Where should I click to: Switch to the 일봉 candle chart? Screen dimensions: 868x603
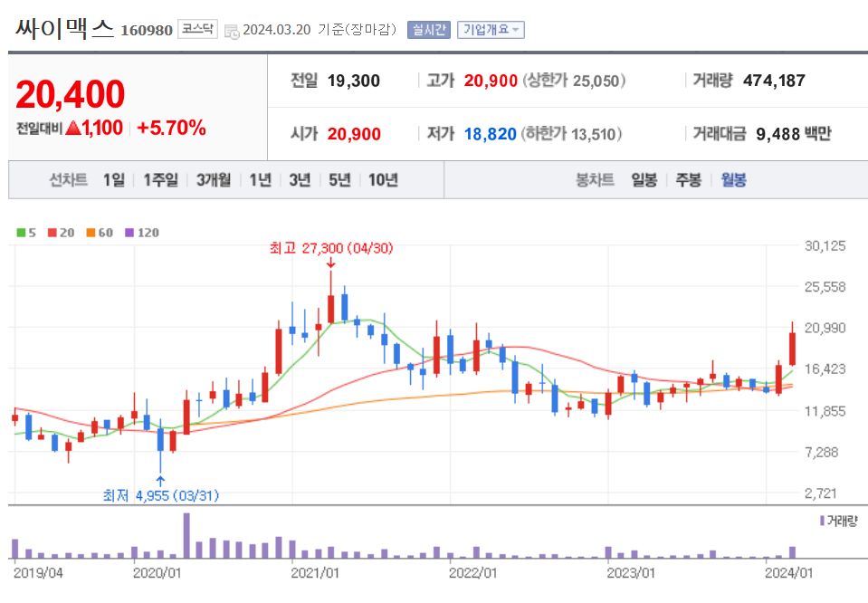(x=644, y=179)
